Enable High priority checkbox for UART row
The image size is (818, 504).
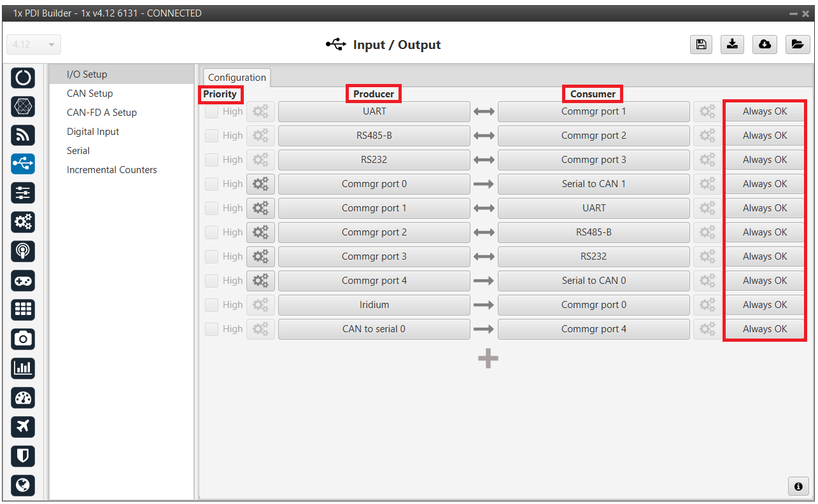pos(212,112)
